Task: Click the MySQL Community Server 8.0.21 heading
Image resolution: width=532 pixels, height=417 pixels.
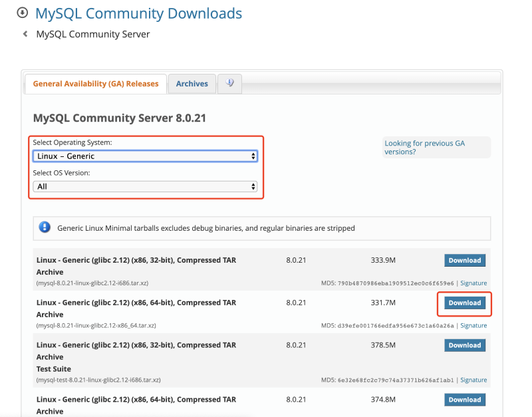Action: click(120, 118)
